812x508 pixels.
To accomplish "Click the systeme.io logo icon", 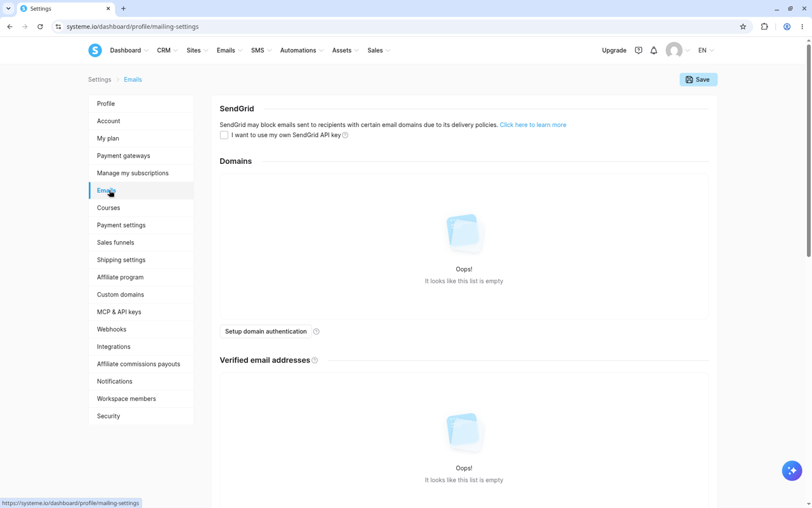I will 95,50.
